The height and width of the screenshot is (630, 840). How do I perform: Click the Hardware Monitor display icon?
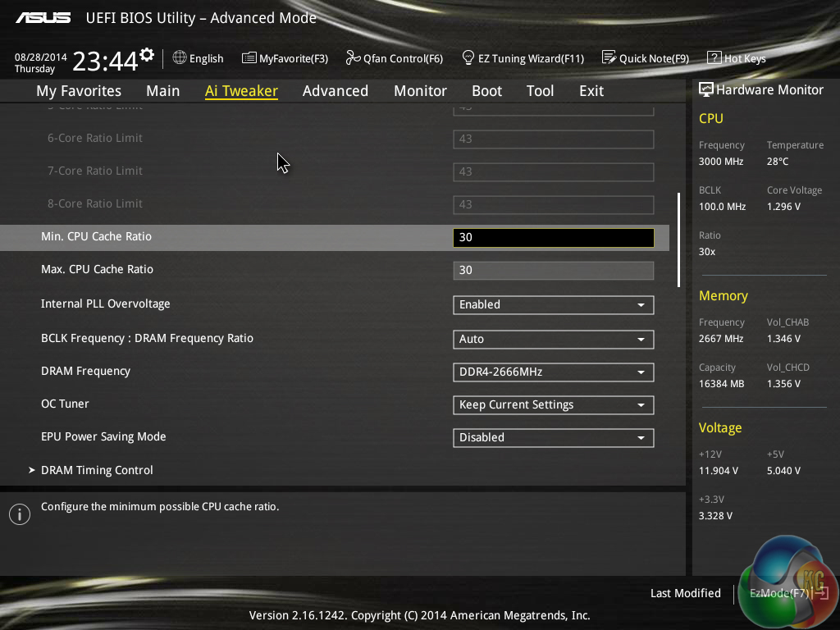pos(706,89)
